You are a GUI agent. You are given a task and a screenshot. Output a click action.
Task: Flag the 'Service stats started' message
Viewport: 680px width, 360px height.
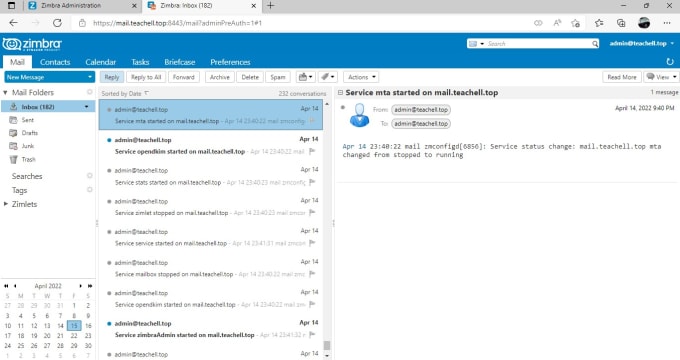312,182
